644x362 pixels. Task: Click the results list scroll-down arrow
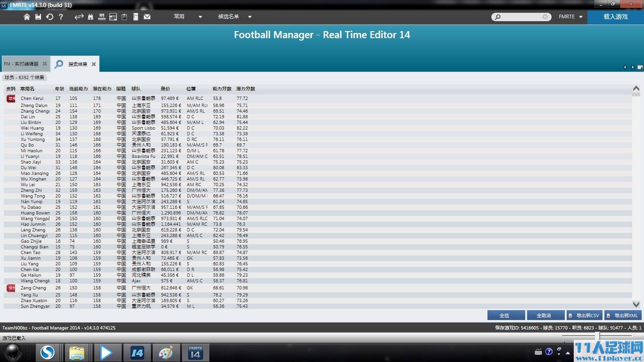point(636,304)
